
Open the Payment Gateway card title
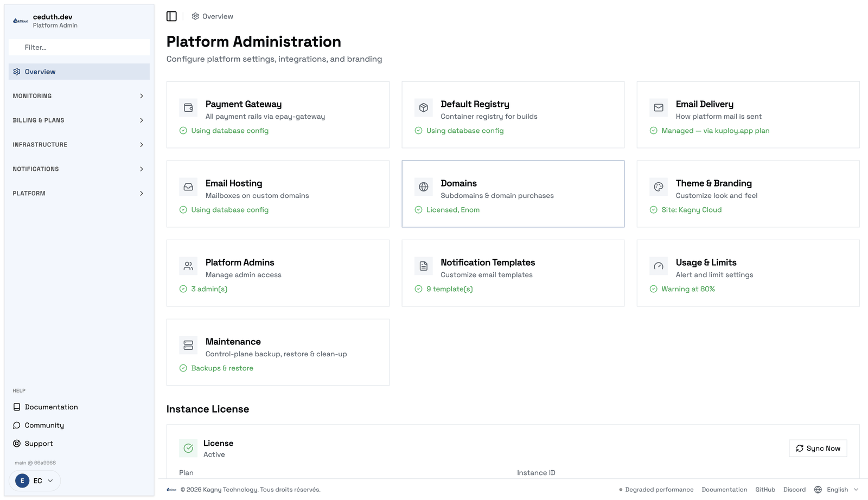click(244, 104)
